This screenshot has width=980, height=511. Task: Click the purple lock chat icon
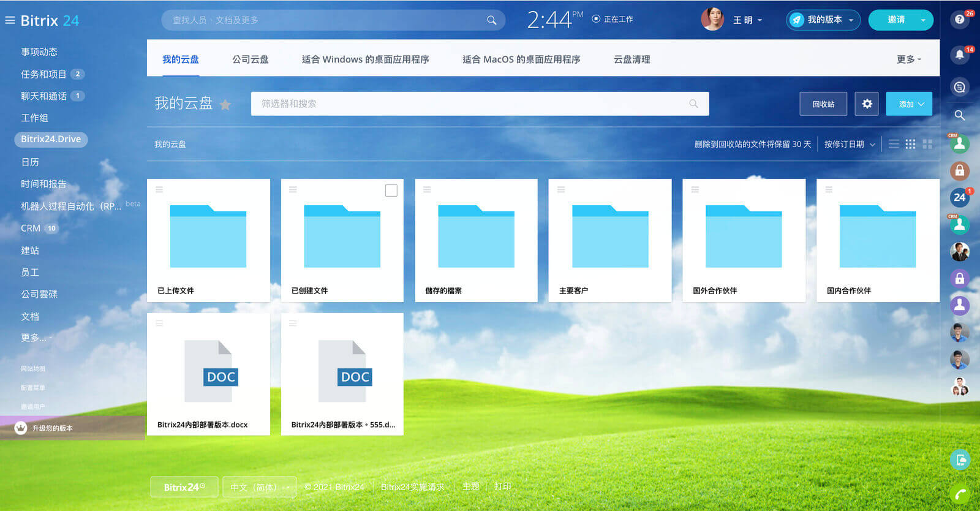tap(960, 278)
